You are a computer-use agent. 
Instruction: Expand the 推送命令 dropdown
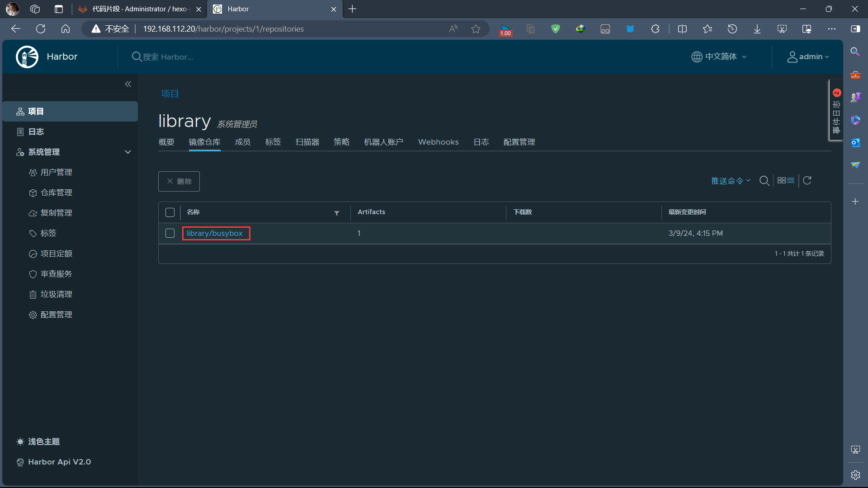[x=731, y=181]
